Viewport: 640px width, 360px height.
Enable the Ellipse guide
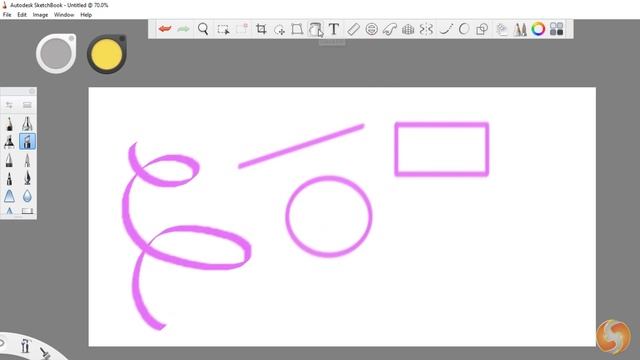371,29
